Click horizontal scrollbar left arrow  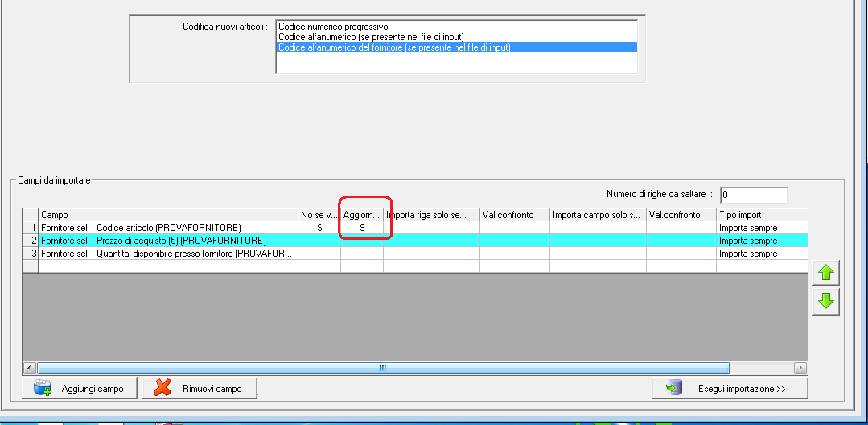click(29, 369)
